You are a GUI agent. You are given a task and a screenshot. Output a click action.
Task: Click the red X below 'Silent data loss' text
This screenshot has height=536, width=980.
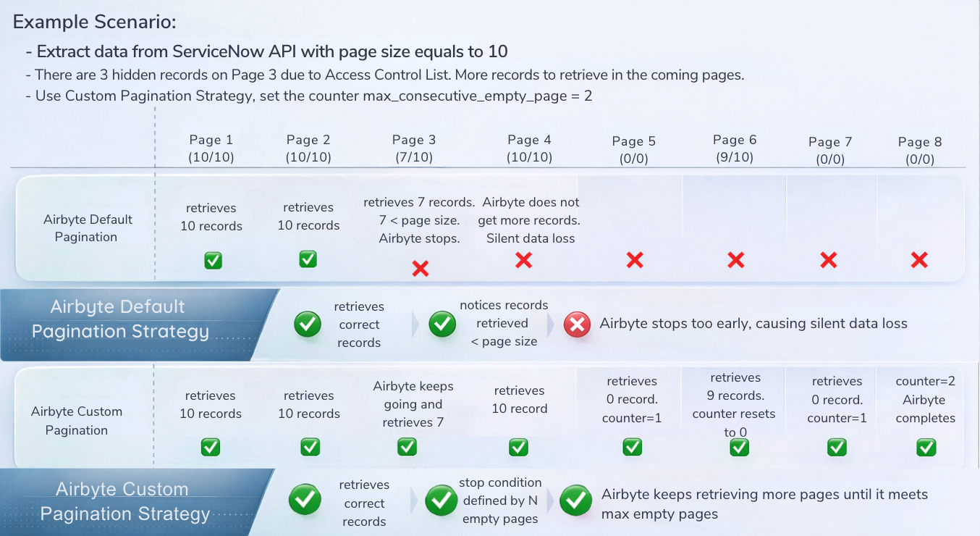point(523,260)
